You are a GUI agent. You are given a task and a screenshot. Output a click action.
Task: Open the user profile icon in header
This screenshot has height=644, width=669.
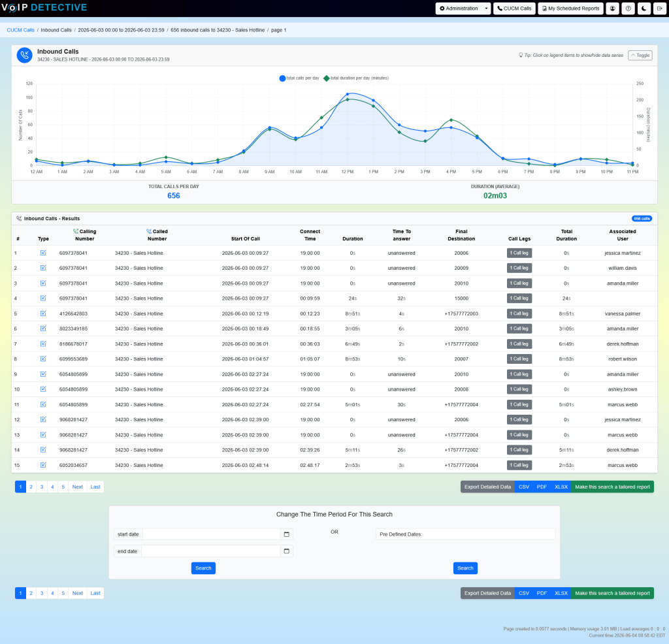coord(613,8)
